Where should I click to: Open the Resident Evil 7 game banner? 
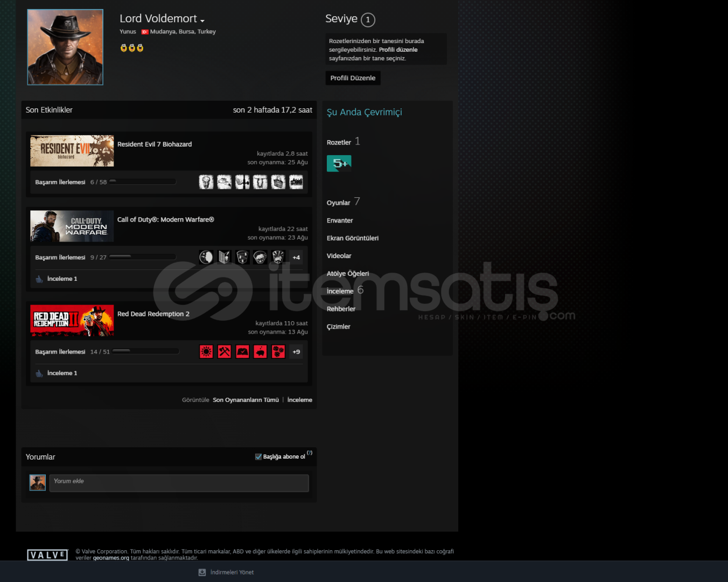pyautogui.click(x=72, y=151)
